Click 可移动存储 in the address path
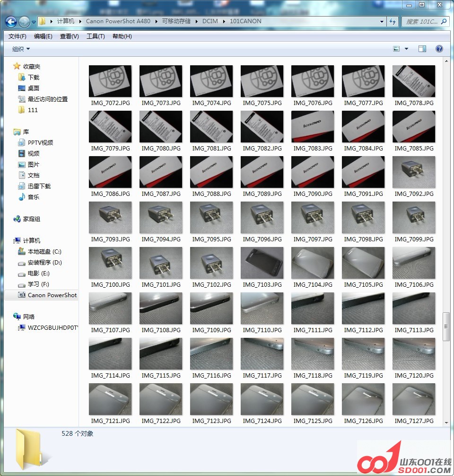This screenshot has width=454, height=476. 176,21
